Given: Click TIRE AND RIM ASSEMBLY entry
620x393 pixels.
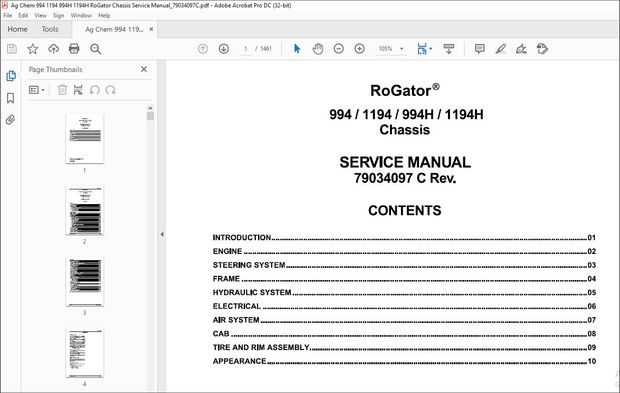Looking at the screenshot, I should [x=404, y=348].
